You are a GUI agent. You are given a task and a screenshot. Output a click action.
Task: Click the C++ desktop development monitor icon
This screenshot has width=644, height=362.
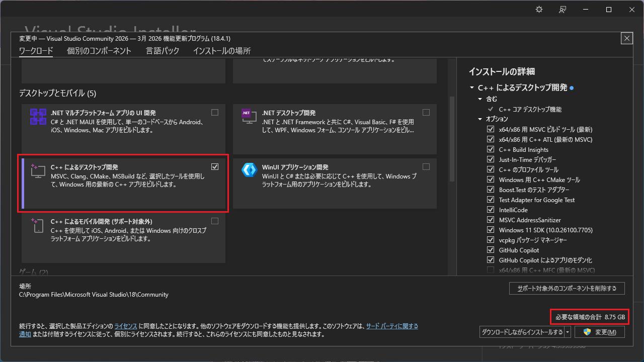38,170
